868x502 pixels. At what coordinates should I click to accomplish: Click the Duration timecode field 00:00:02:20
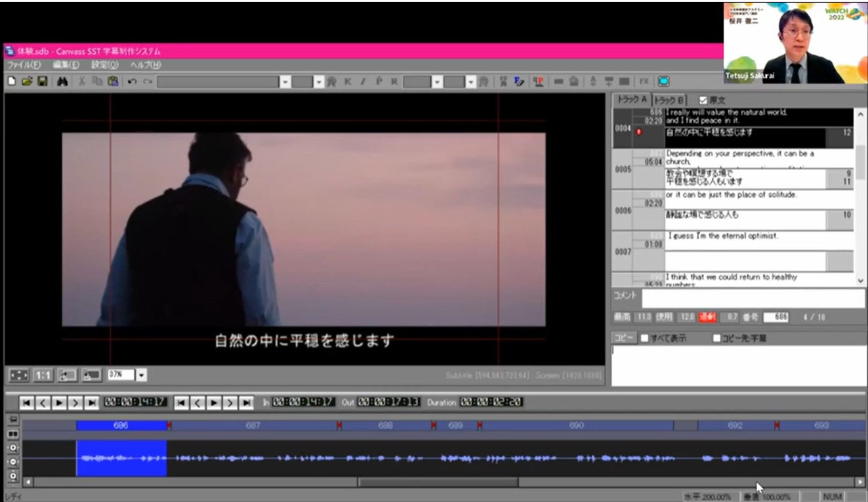pos(491,402)
